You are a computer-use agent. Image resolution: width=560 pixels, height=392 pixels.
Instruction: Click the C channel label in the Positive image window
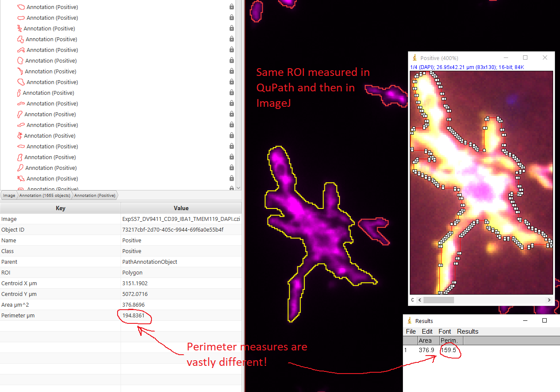point(413,300)
